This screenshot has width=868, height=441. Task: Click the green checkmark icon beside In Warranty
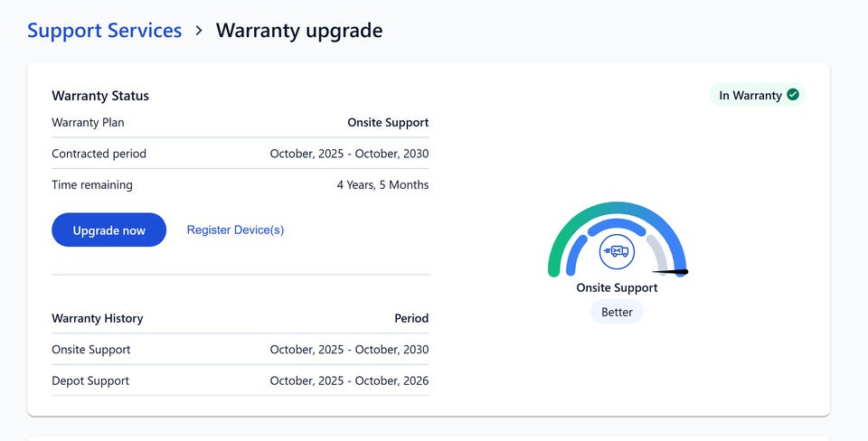pos(793,95)
